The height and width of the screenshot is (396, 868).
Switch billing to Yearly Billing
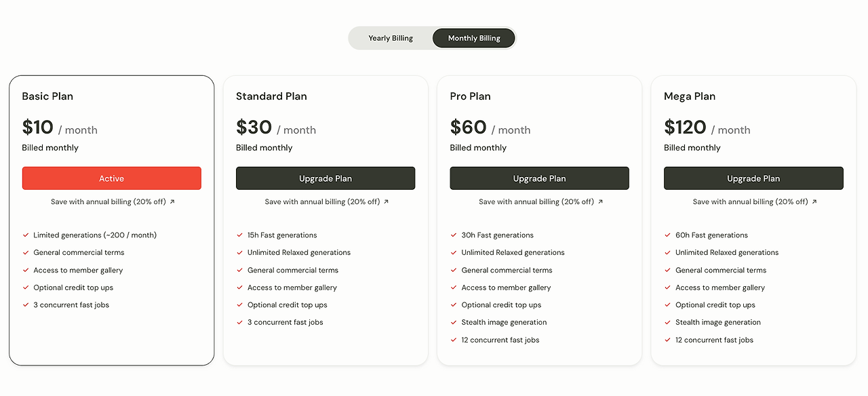pyautogui.click(x=391, y=38)
